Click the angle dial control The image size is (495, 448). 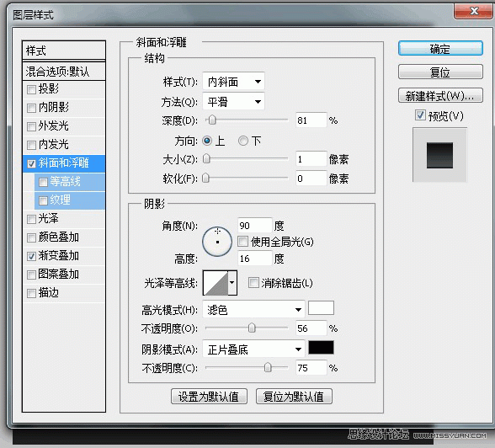[x=217, y=242]
